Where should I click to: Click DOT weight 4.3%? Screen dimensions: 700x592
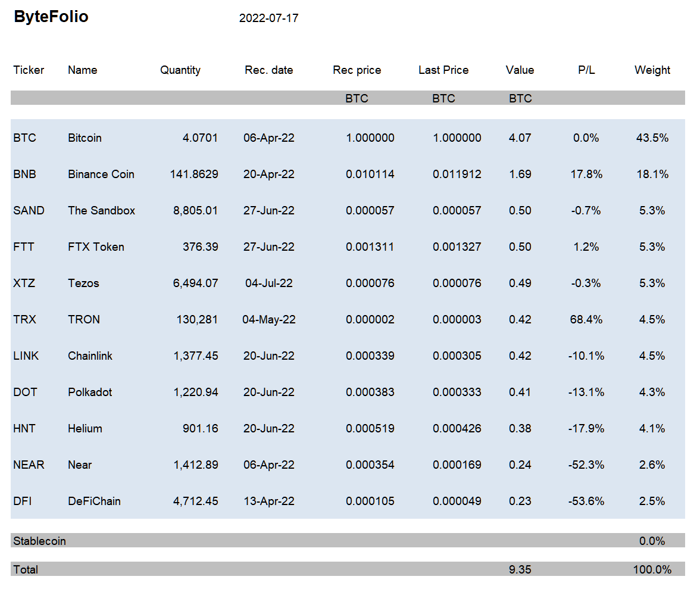(x=652, y=392)
